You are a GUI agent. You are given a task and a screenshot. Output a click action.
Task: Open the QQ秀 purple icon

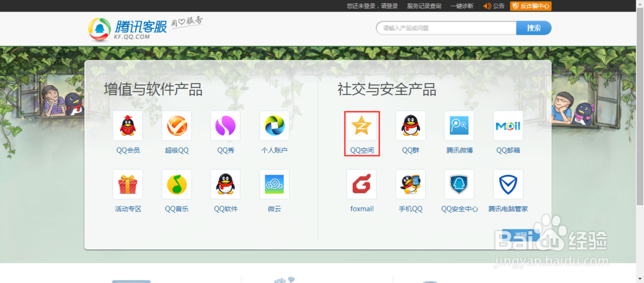[225, 126]
